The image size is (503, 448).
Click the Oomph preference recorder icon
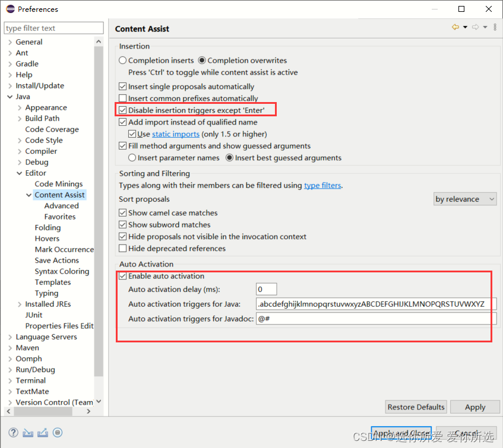coord(58,433)
